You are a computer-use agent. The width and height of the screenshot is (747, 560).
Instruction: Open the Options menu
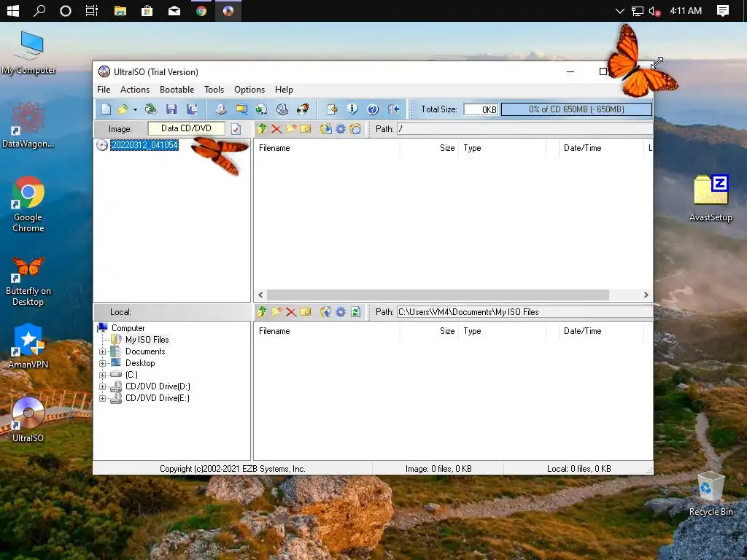point(249,90)
